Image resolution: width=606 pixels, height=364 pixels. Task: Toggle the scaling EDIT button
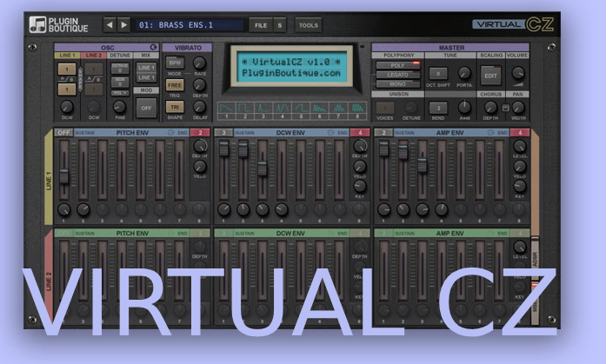(490, 76)
